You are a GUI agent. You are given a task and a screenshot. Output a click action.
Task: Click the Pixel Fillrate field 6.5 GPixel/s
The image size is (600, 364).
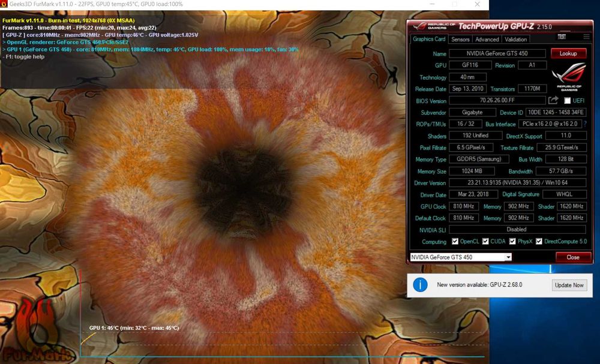click(x=470, y=148)
